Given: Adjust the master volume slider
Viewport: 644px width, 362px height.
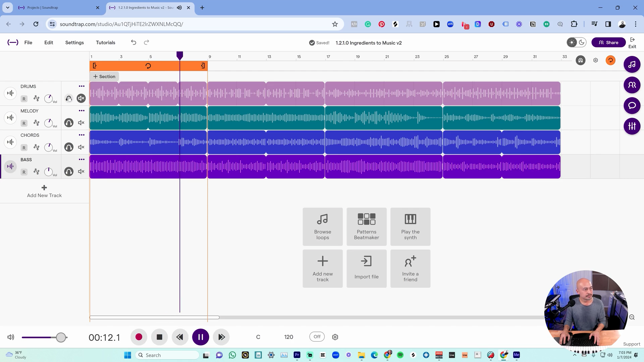Looking at the screenshot, I should click(61, 337).
